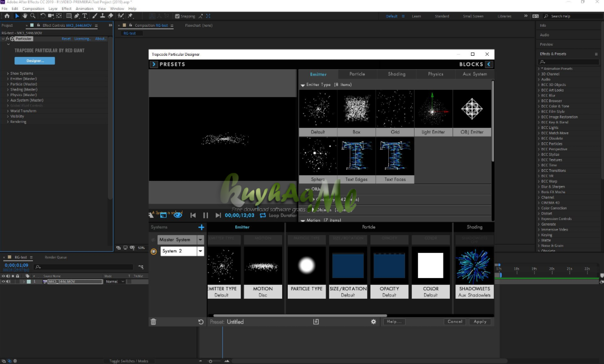Open the Normal blending mode dropdown
The height and width of the screenshot is (364, 604).
click(115, 282)
